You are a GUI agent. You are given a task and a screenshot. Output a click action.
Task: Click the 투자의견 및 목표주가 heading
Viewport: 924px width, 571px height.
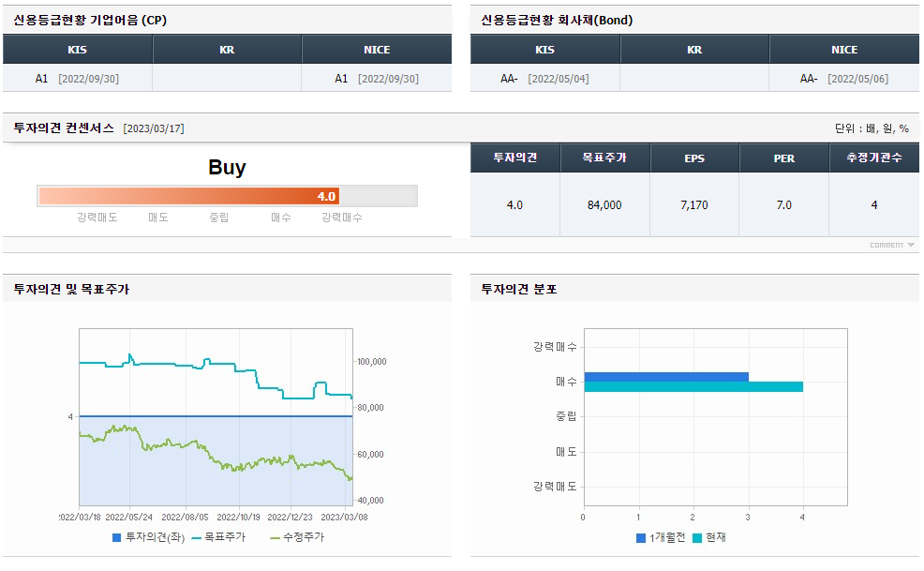point(71,289)
